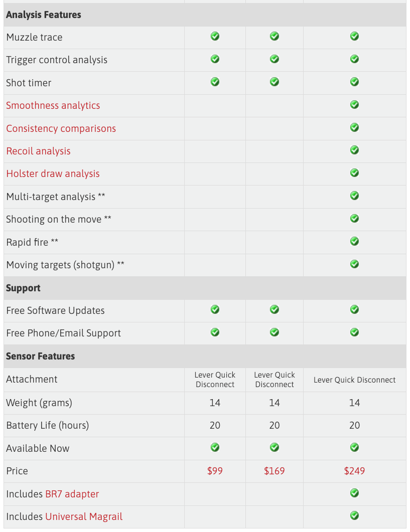410x532 pixels.
Task: Click the checkmark in the Recoil analysis row
Action: 354,150
